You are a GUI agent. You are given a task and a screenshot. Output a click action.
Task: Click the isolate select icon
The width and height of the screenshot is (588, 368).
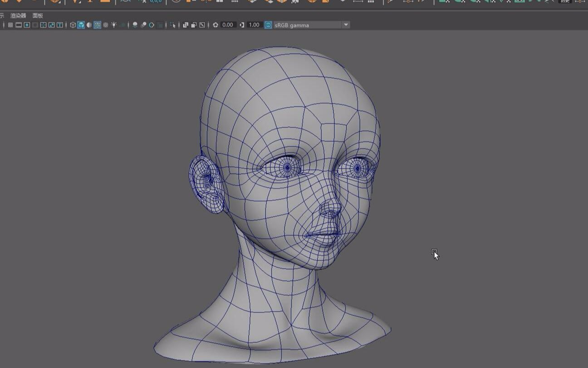[x=173, y=25]
